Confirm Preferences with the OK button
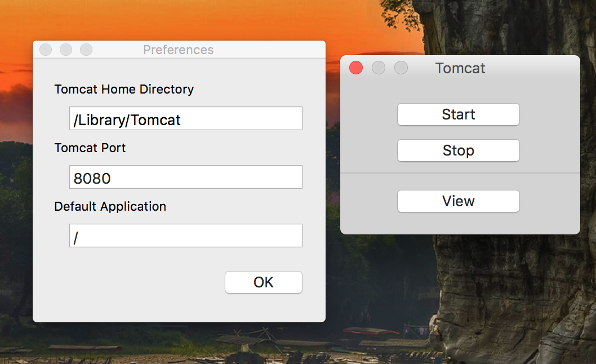Viewport: 596px width, 364px height. coord(264,282)
